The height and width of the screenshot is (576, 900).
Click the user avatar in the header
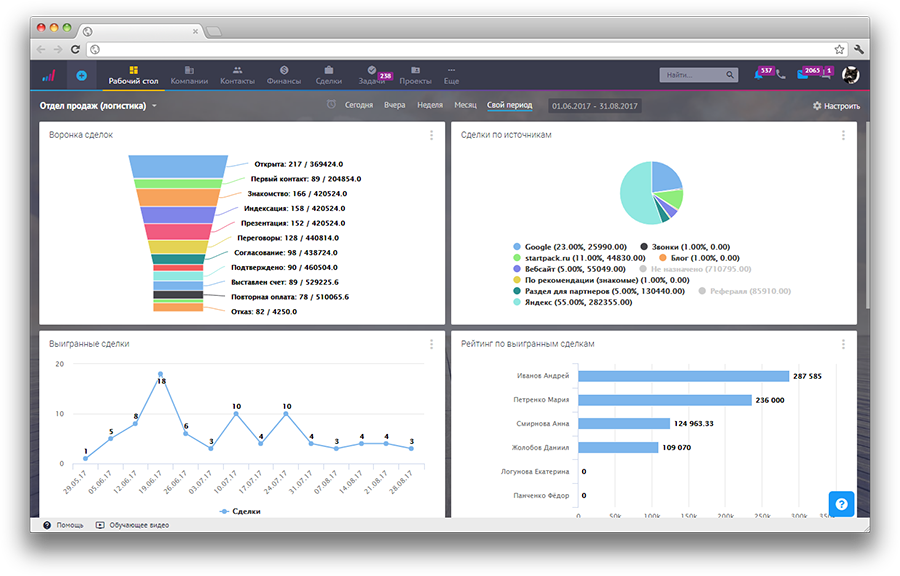850,75
